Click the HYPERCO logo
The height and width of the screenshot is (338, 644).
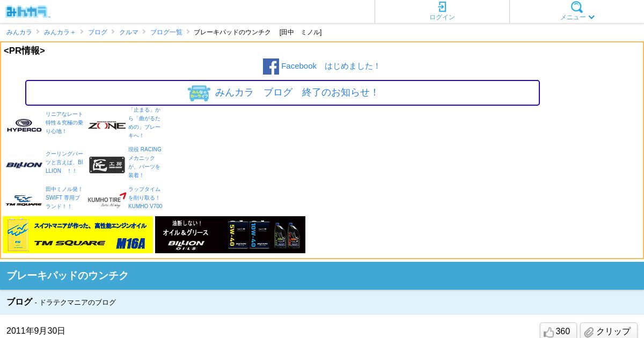(24, 126)
